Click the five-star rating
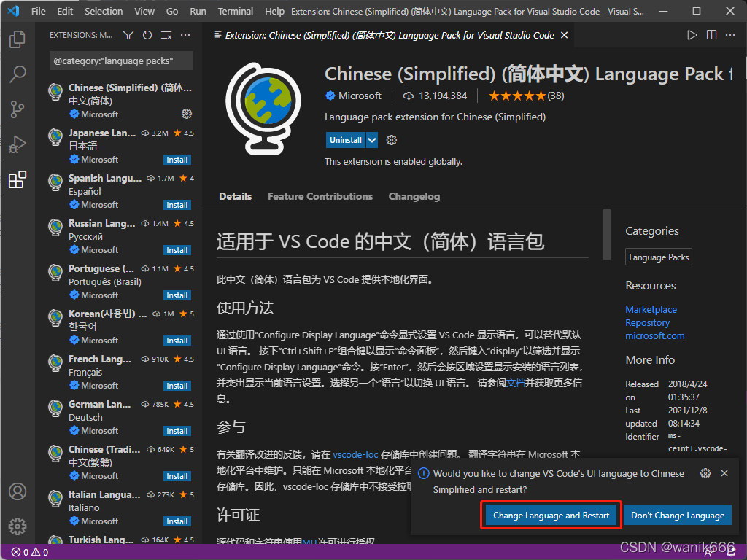This screenshot has width=747, height=560. (x=517, y=96)
